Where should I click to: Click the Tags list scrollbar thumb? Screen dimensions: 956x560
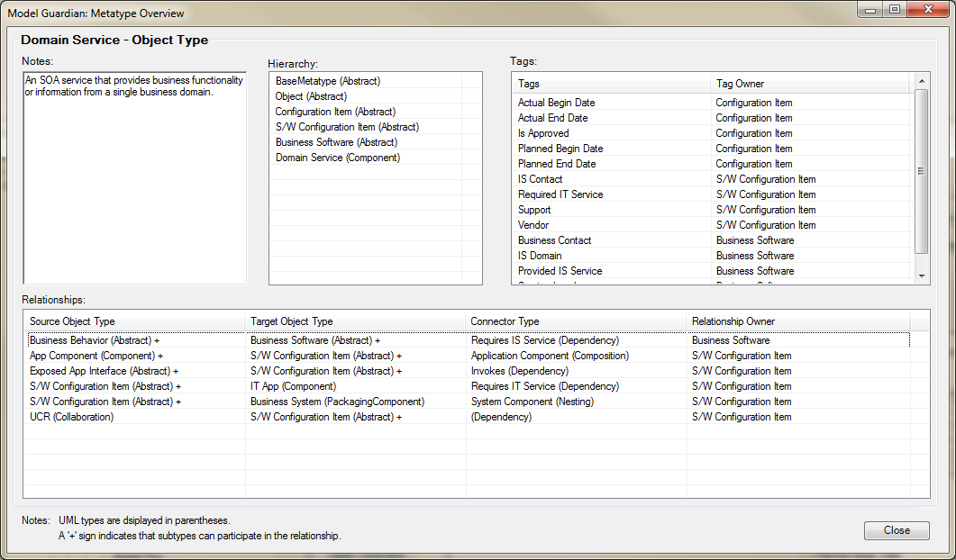tap(921, 171)
